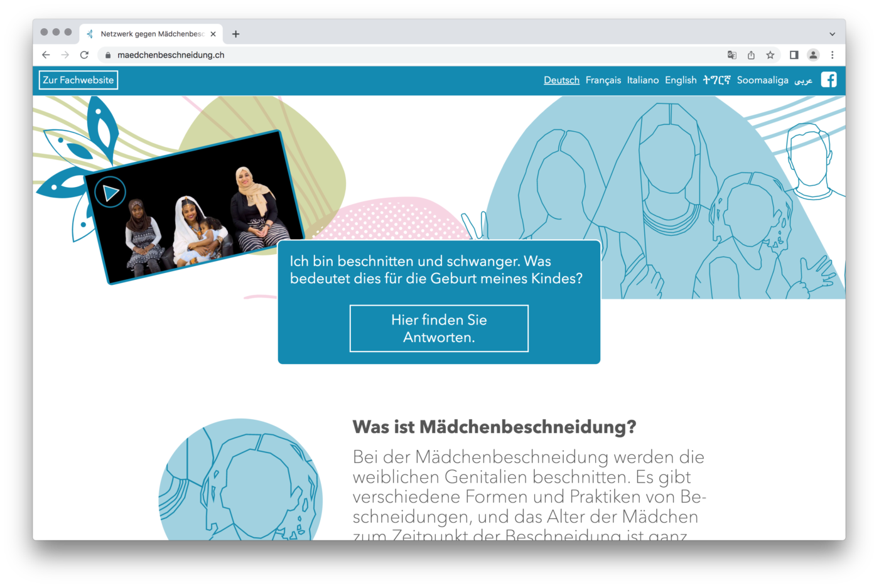This screenshot has width=879, height=588.
Task: Switch language to English
Action: 681,80
